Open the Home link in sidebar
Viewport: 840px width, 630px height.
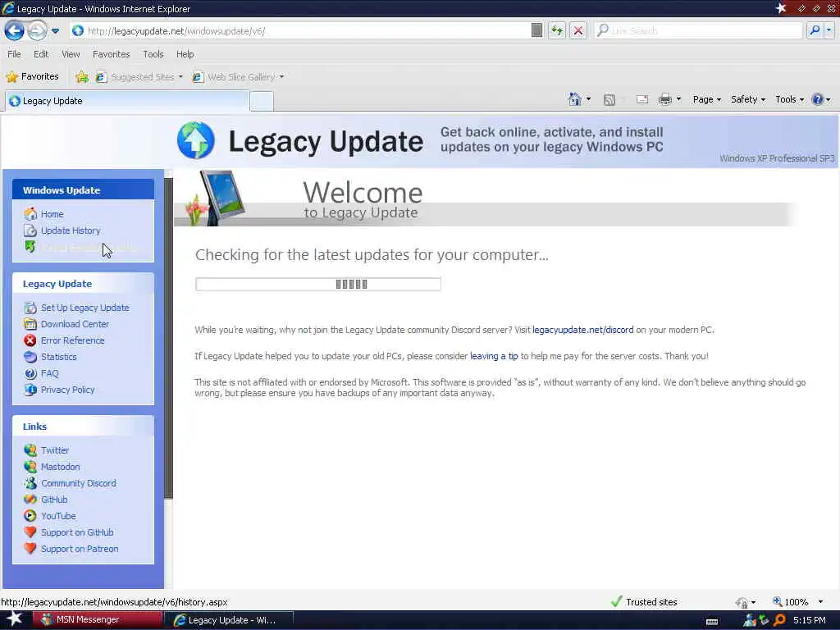click(52, 214)
